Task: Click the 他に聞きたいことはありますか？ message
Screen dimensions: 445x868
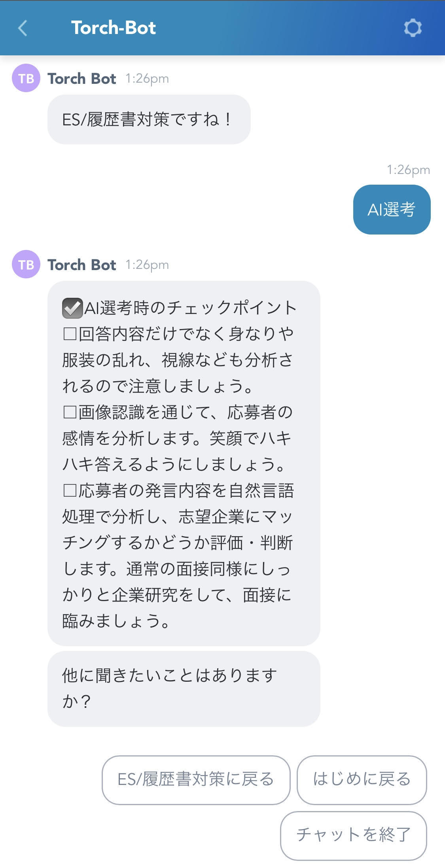Action: pos(184,688)
